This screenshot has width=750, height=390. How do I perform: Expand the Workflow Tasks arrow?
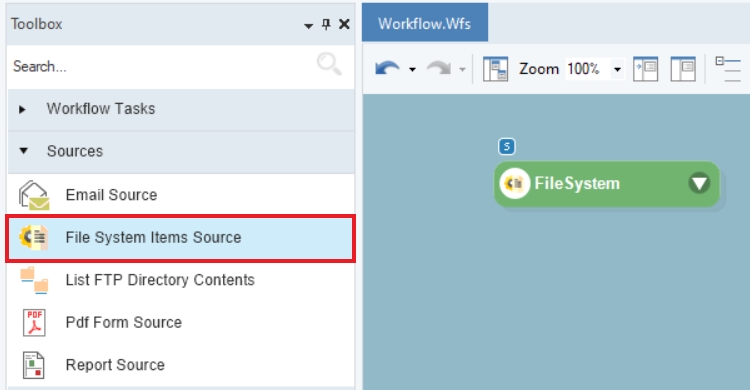coord(22,110)
